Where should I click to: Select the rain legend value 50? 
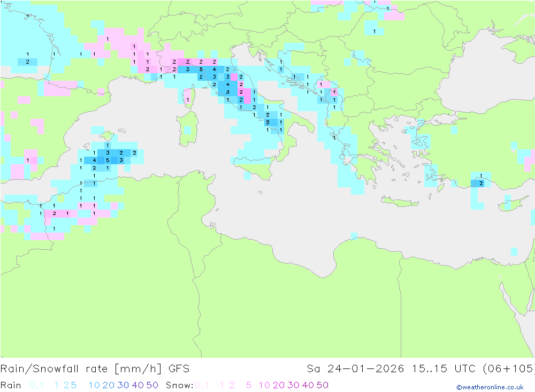pyautogui.click(x=152, y=385)
